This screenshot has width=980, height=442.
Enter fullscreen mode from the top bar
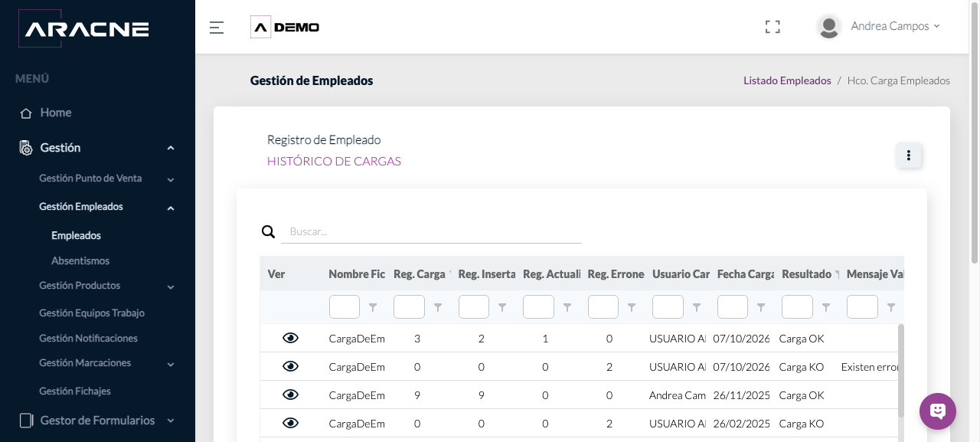pyautogui.click(x=773, y=27)
